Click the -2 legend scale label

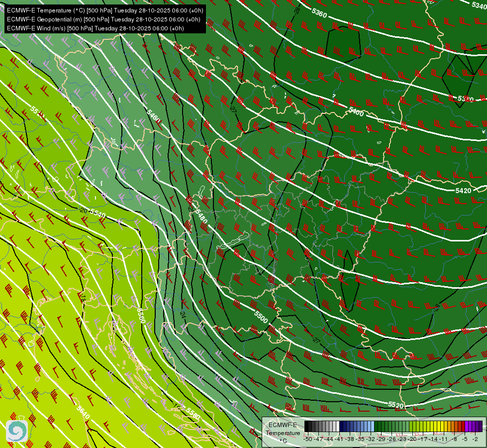click(475, 440)
